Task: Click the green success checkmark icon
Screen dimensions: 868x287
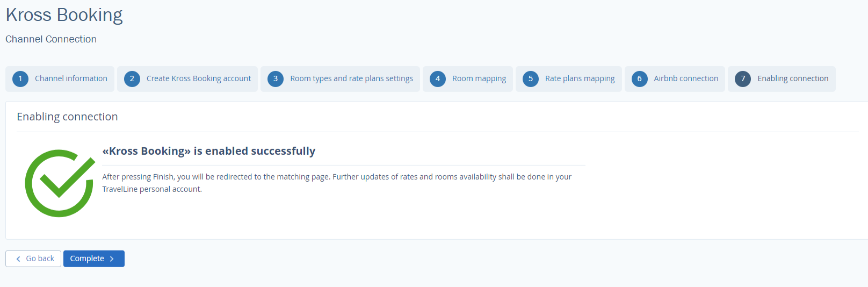Action: click(60, 183)
